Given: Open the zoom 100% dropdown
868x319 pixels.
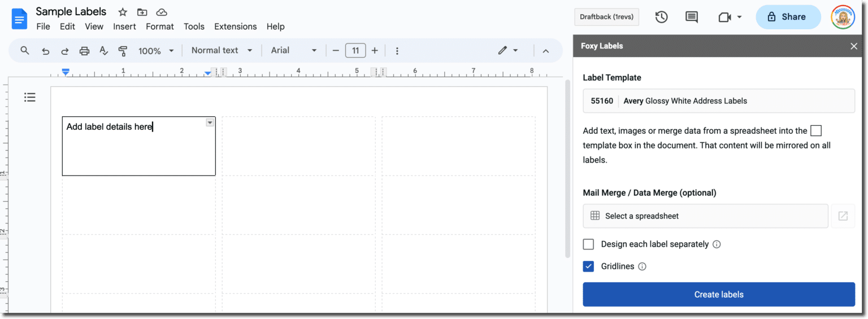Looking at the screenshot, I should pyautogui.click(x=157, y=51).
